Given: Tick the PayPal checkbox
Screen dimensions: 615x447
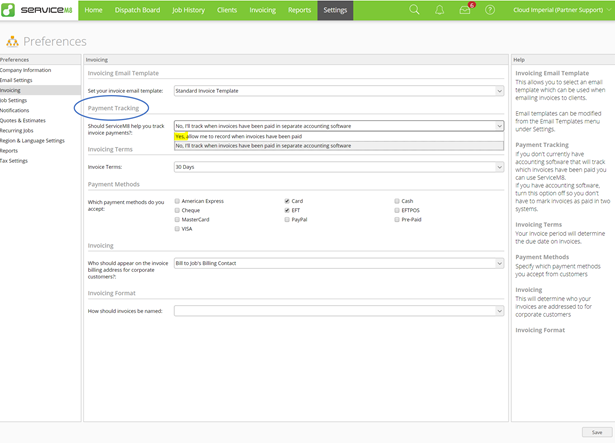Looking at the screenshot, I should [287, 219].
